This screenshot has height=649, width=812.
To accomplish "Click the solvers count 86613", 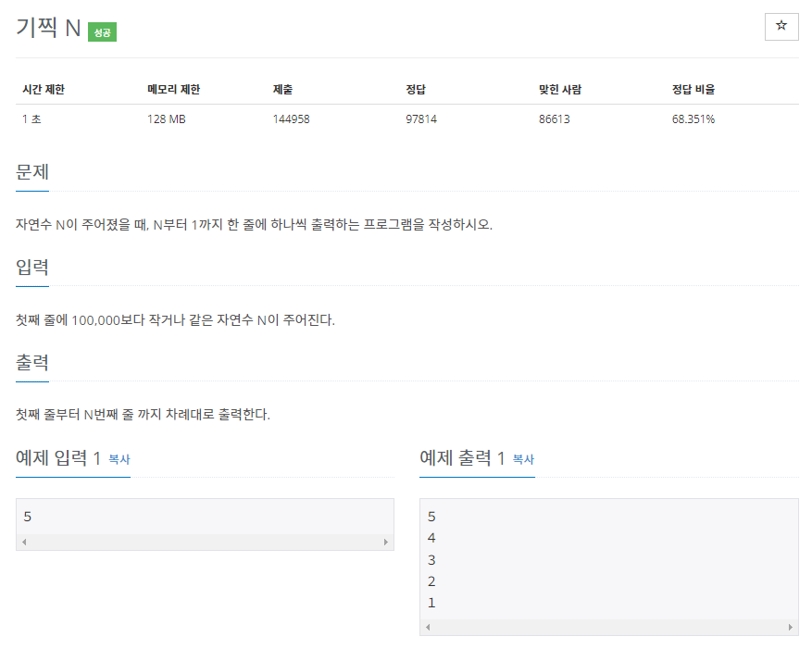I will [554, 119].
